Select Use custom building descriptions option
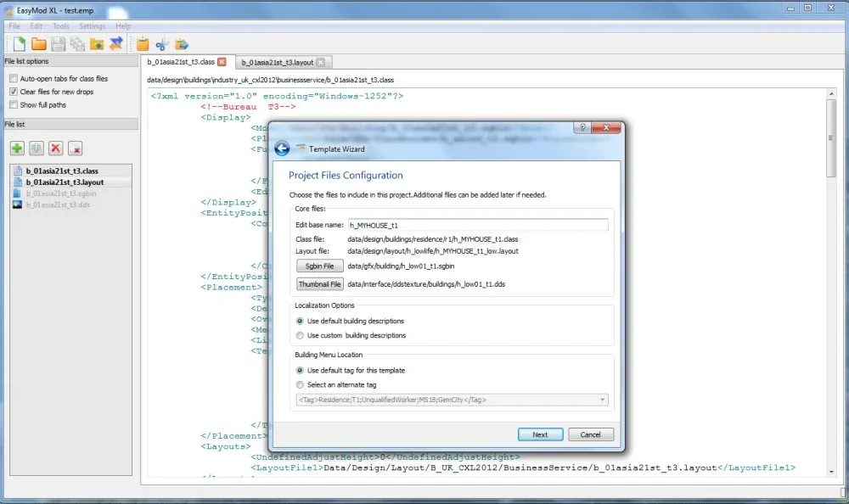 tap(301, 335)
